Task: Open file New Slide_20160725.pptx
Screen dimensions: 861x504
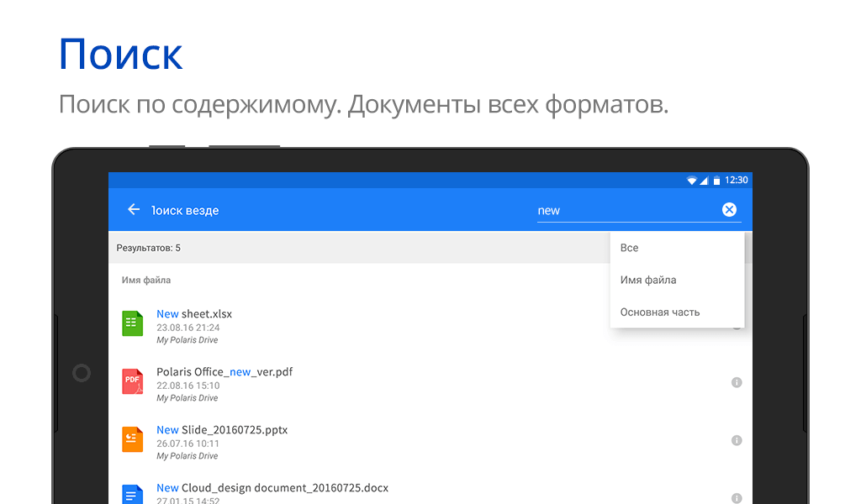Action: pyautogui.click(x=222, y=430)
